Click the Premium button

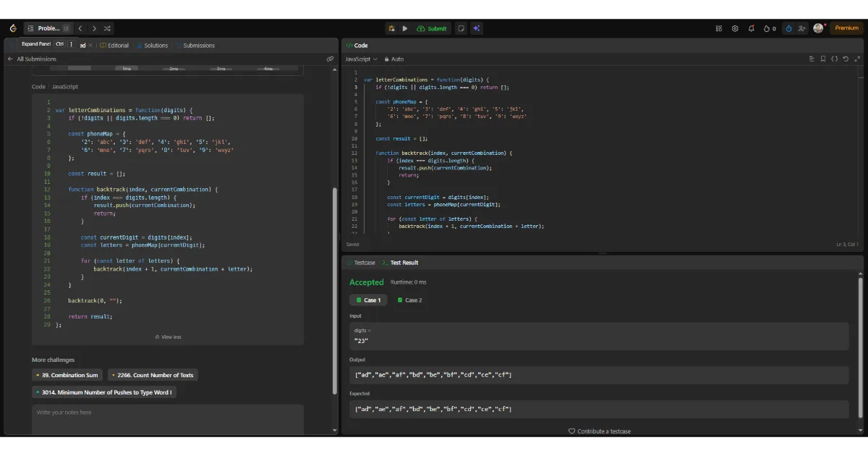(846, 28)
